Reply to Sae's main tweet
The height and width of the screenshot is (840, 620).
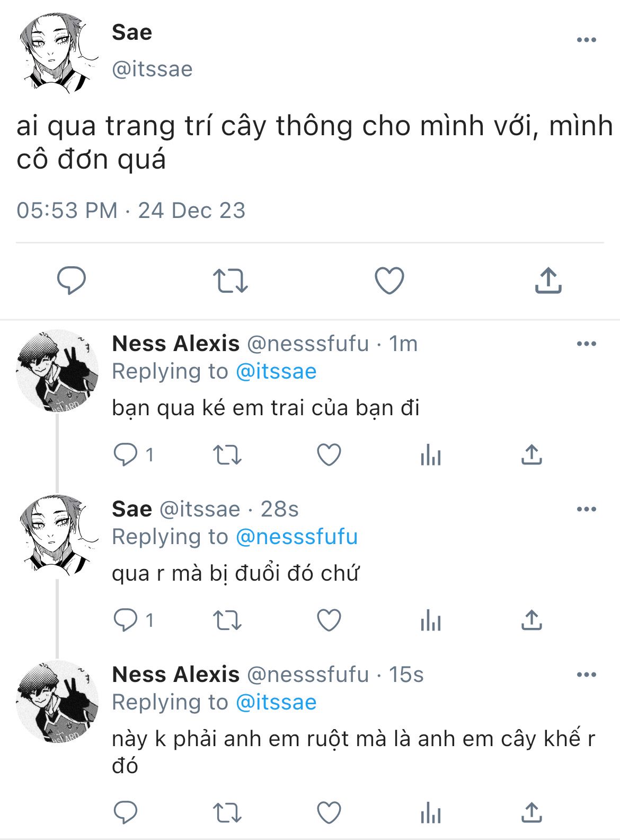(72, 281)
